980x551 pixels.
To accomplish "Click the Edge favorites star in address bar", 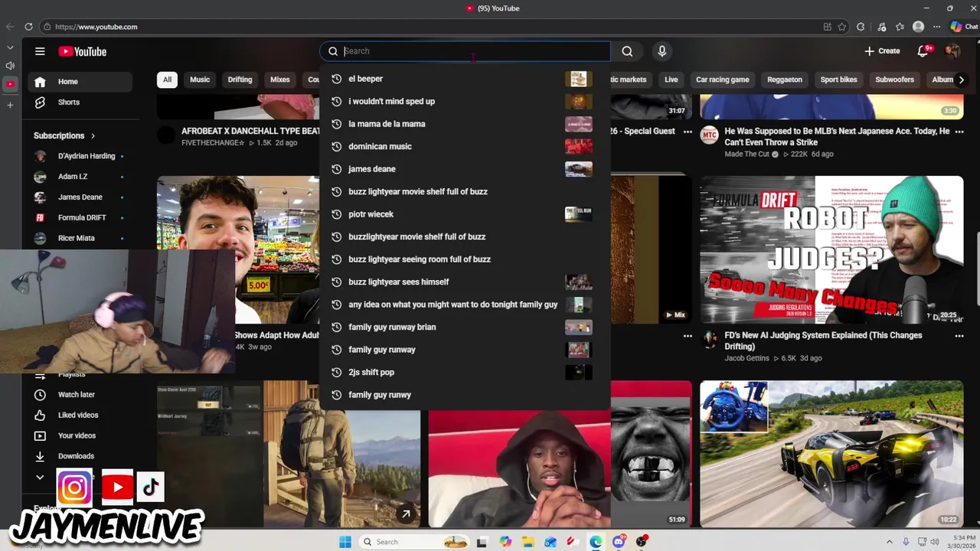I will click(842, 27).
